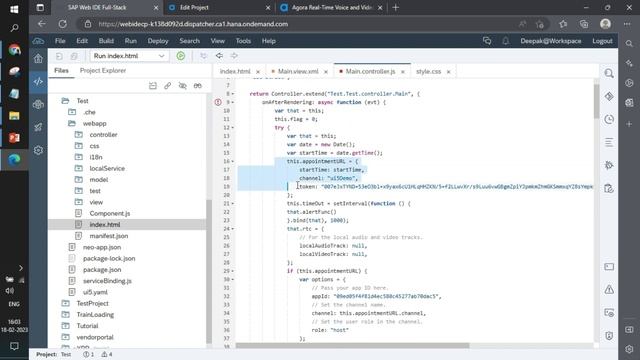This screenshot has width=640, height=360.
Task: Open the Build menu
Action: [x=106, y=41]
